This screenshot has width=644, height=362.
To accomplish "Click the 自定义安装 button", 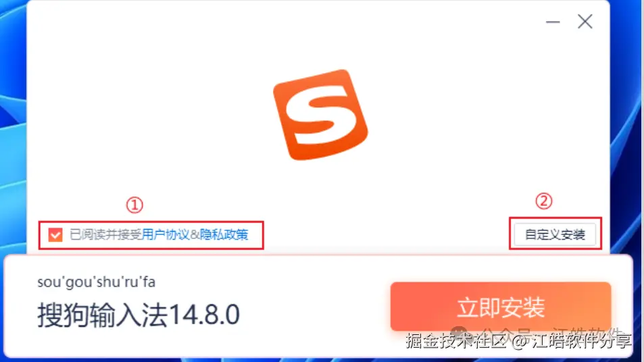I will pos(555,234).
